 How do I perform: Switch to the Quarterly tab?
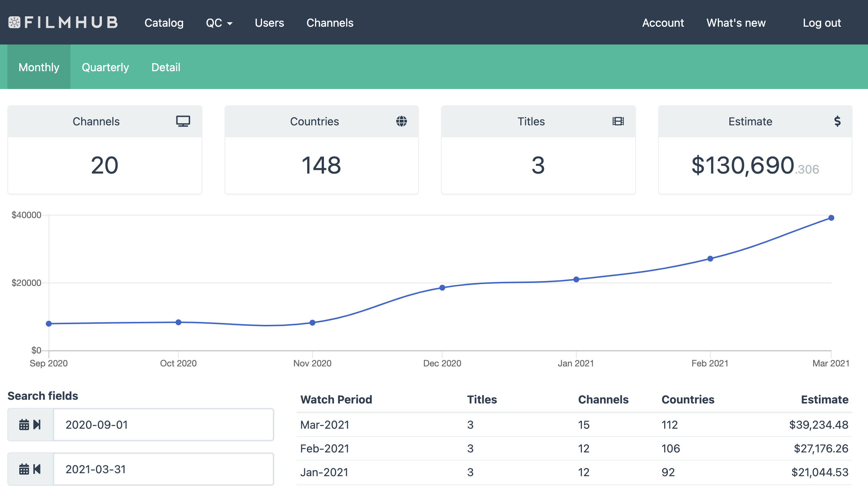coord(105,67)
